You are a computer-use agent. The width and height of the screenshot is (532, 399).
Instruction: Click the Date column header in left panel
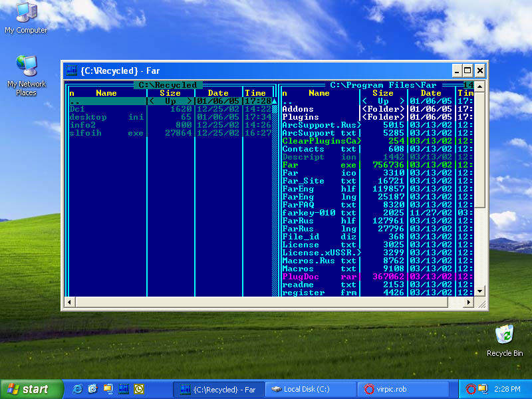[218, 93]
